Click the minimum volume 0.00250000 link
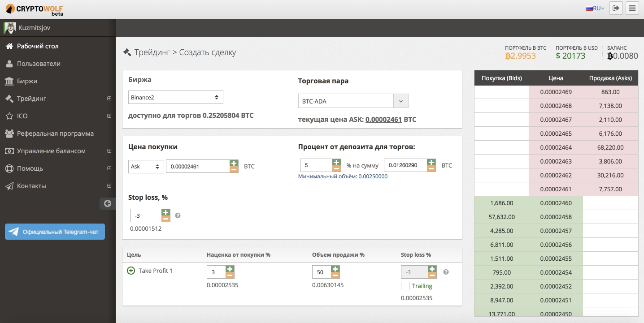Image resolution: width=644 pixels, height=323 pixels. click(x=373, y=177)
